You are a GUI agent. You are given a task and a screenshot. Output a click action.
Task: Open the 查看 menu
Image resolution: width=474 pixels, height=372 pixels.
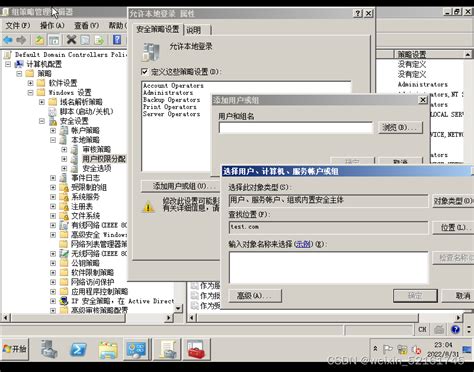86,25
